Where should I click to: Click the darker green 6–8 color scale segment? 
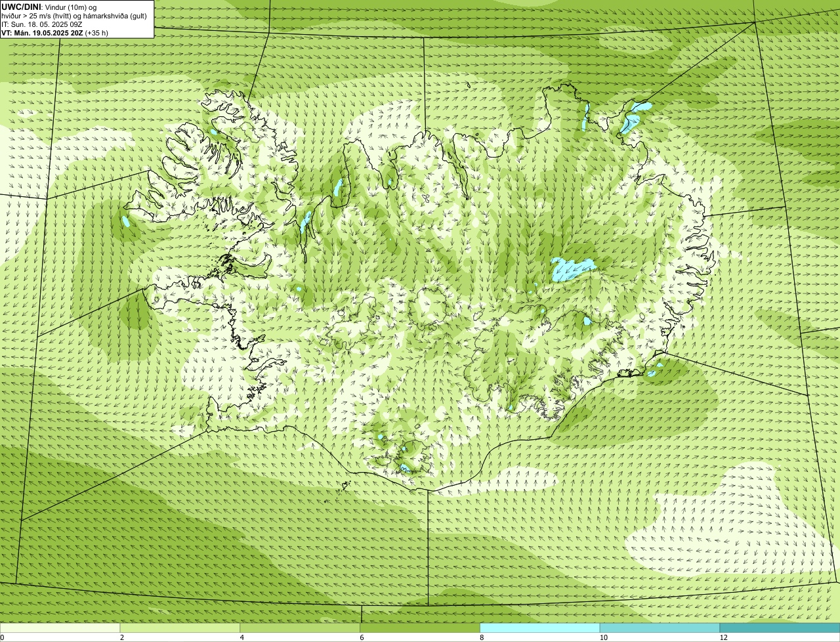pyautogui.click(x=421, y=628)
